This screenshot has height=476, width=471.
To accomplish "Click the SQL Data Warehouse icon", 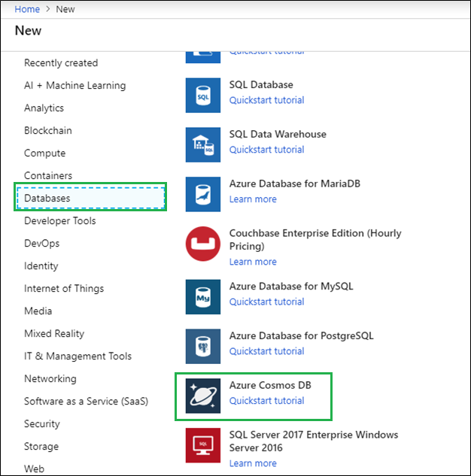I will [203, 145].
